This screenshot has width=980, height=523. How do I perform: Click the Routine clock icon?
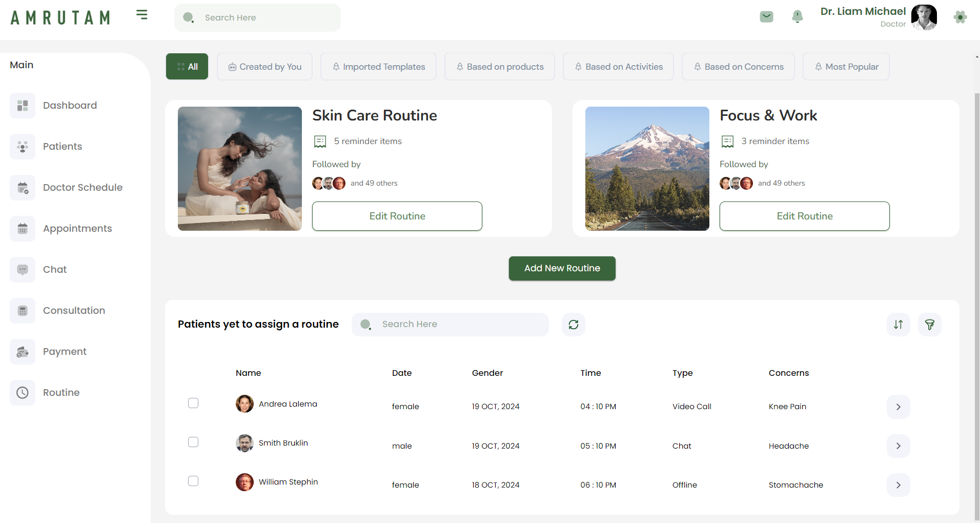23,393
